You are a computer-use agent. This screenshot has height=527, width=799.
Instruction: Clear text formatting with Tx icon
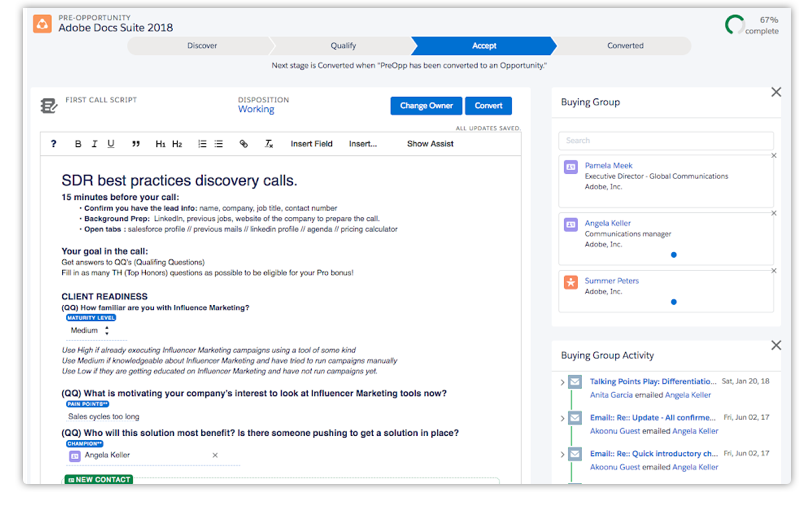269,144
